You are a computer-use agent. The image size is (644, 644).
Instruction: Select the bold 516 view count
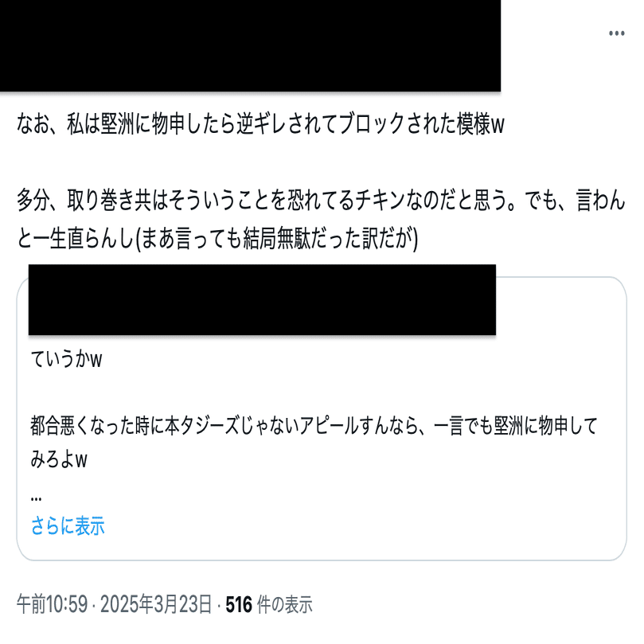click(x=239, y=604)
